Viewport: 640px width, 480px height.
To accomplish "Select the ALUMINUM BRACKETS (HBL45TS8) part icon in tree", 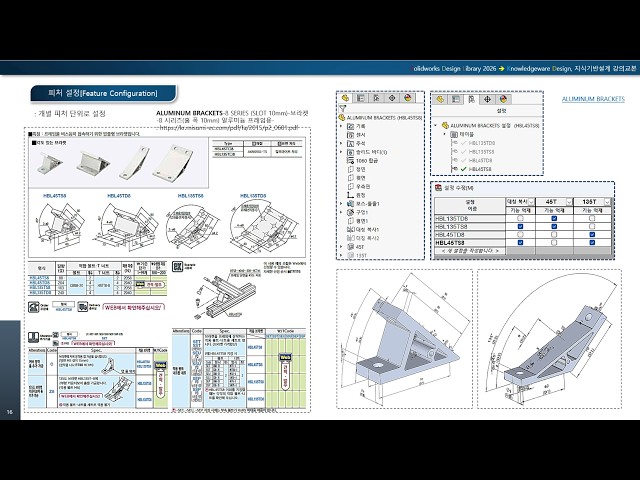I will point(342,118).
